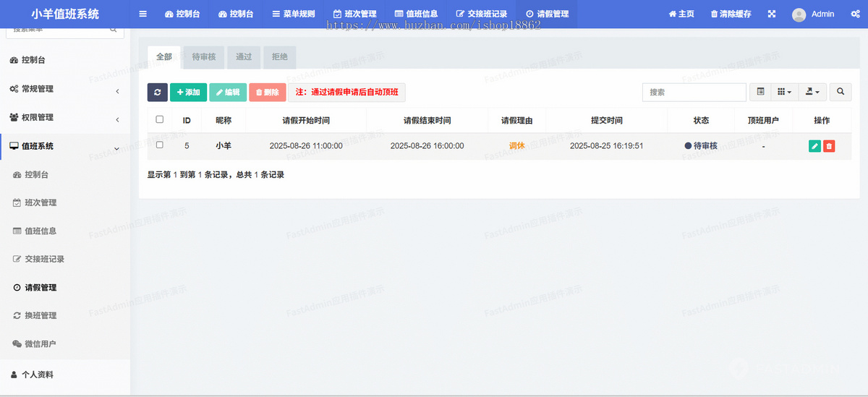Screen dimensions: 868x397
Task: Select 请假管理 in the sidebar
Action: (65, 287)
